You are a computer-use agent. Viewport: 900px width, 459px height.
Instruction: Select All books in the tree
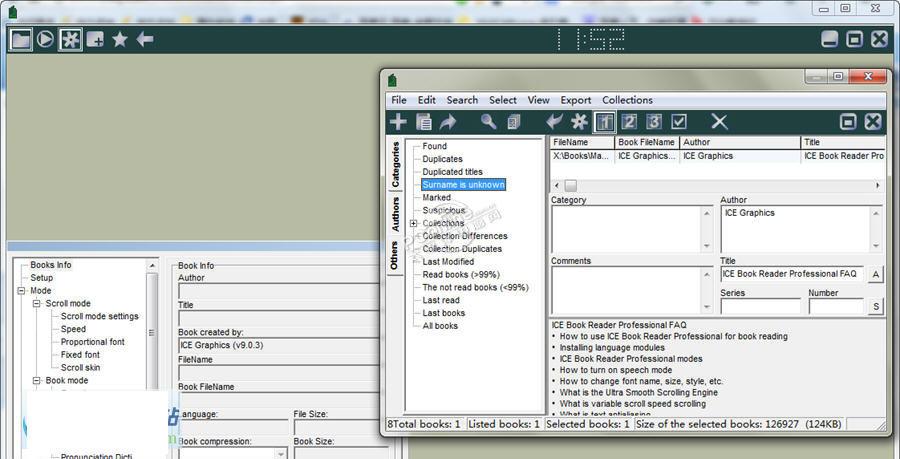pyautogui.click(x=440, y=326)
